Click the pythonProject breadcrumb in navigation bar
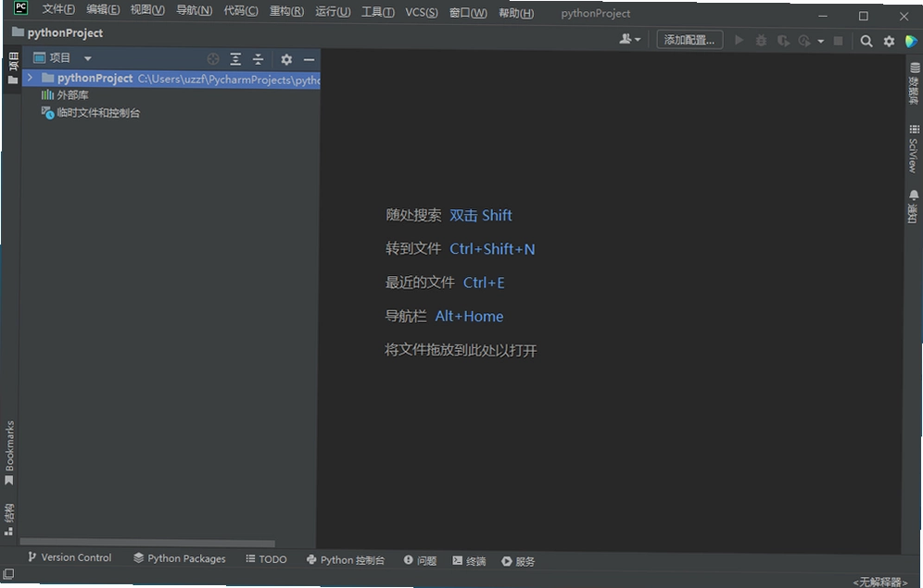Viewport: 923px width, 588px height. (x=57, y=33)
